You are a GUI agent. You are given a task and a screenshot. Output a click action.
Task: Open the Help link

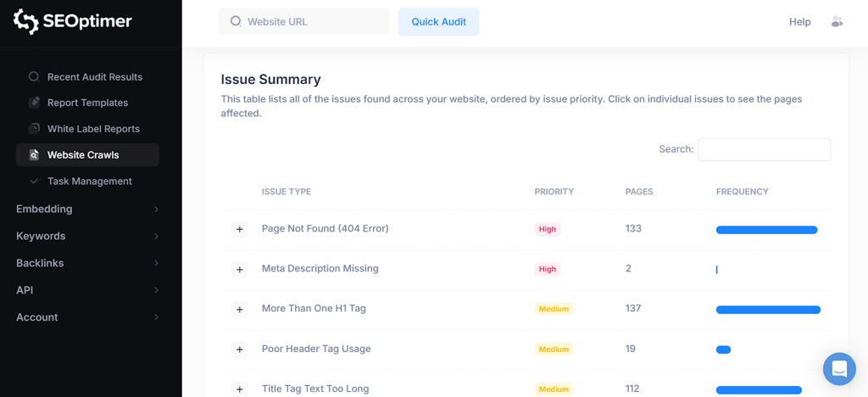coord(799,22)
